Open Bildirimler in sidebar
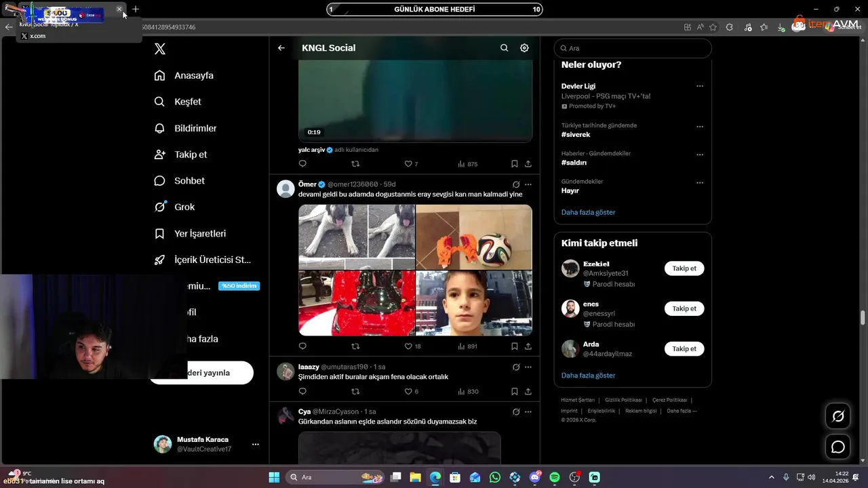Image resolution: width=868 pixels, height=488 pixels. pyautogui.click(x=185, y=128)
